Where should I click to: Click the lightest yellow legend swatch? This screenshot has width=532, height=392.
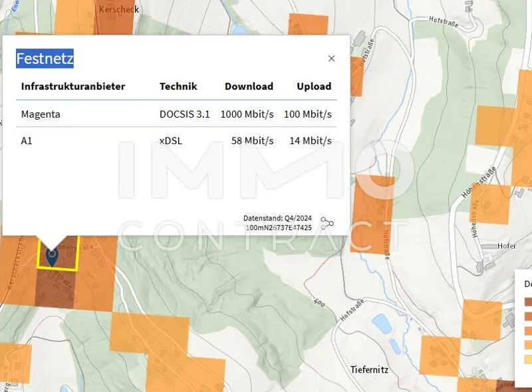tap(528, 359)
